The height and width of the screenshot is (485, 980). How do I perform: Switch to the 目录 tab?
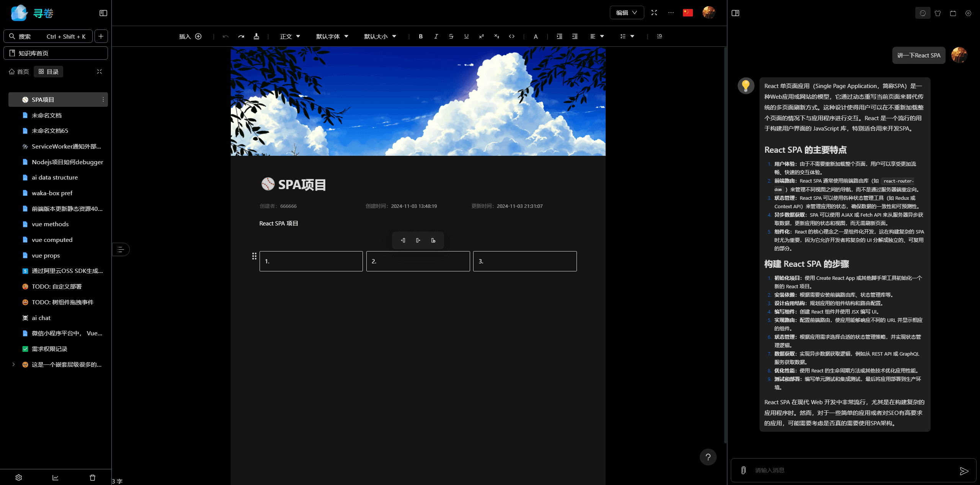48,71
